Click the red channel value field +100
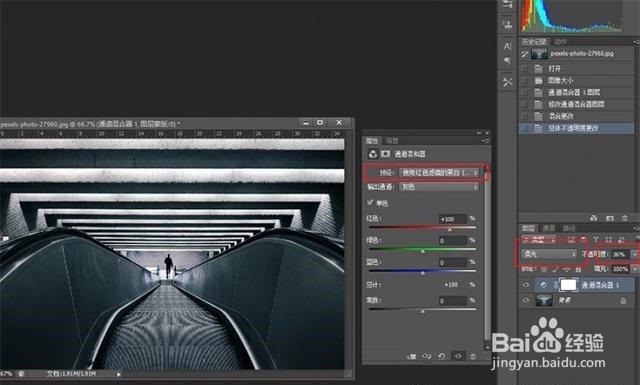Screen dimensions: 640x385 (x=453, y=219)
